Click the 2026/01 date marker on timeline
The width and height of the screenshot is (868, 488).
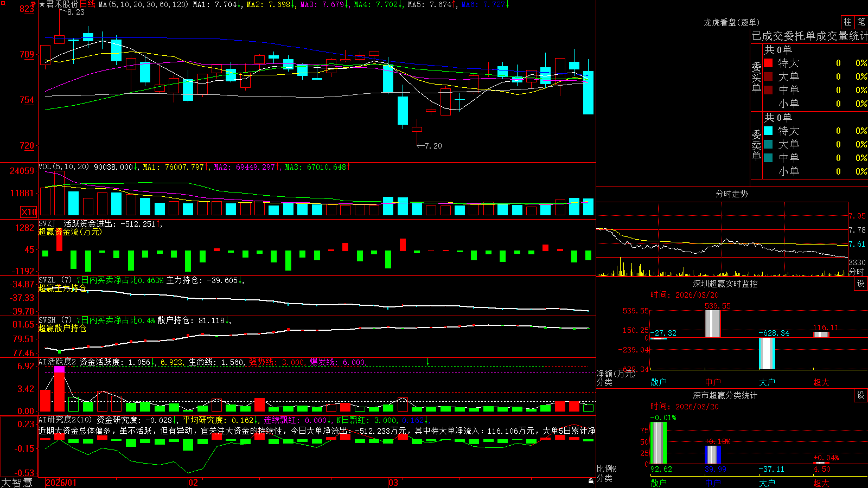click(x=61, y=483)
